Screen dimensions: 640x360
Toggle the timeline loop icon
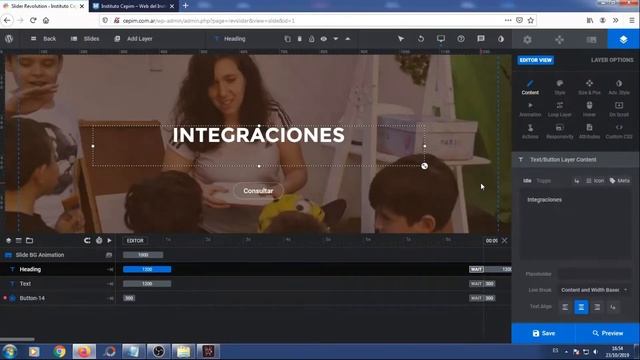point(87,240)
